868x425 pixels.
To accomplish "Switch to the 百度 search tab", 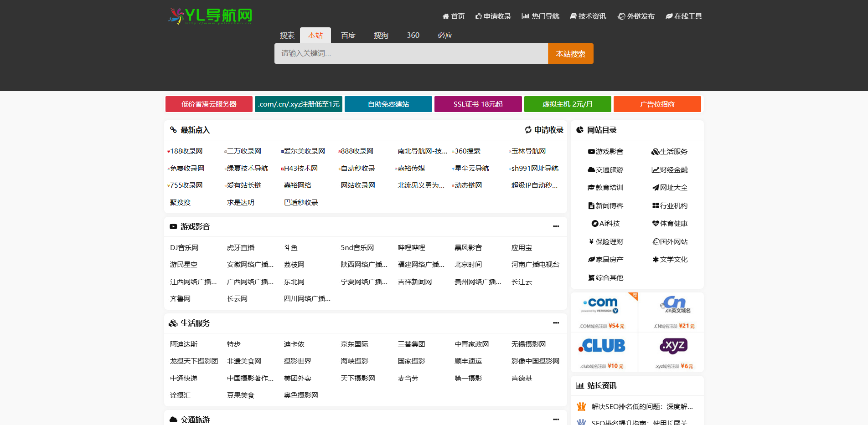I will click(348, 35).
